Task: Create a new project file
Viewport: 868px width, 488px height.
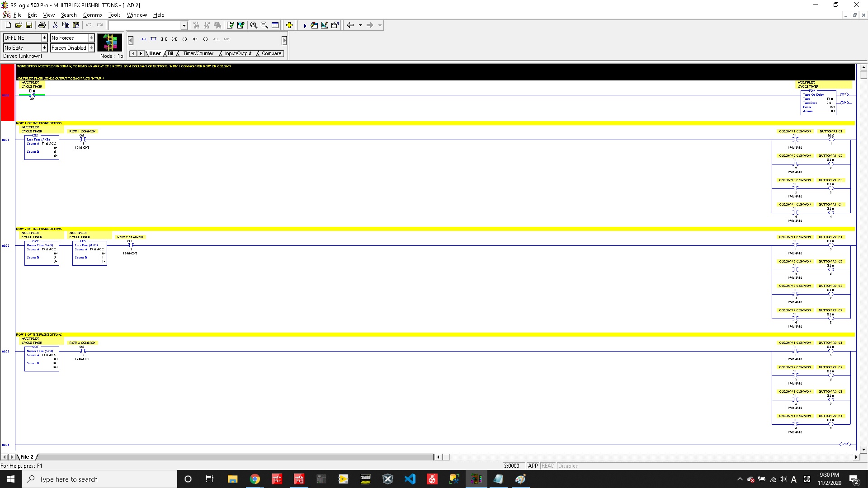Action: (x=8, y=25)
